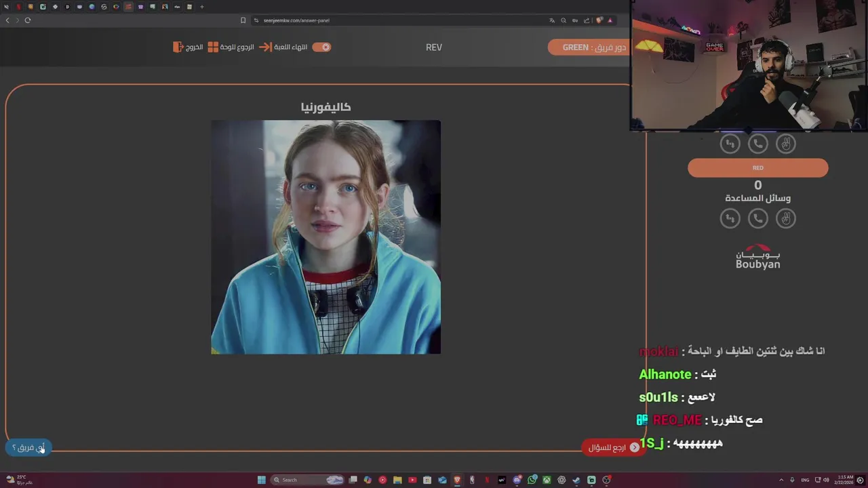
Task: Open WhatsApp from the taskbar
Action: click(532, 480)
